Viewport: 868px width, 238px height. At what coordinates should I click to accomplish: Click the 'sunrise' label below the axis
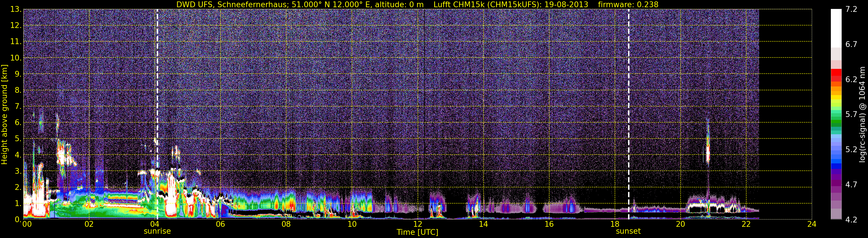point(157,231)
